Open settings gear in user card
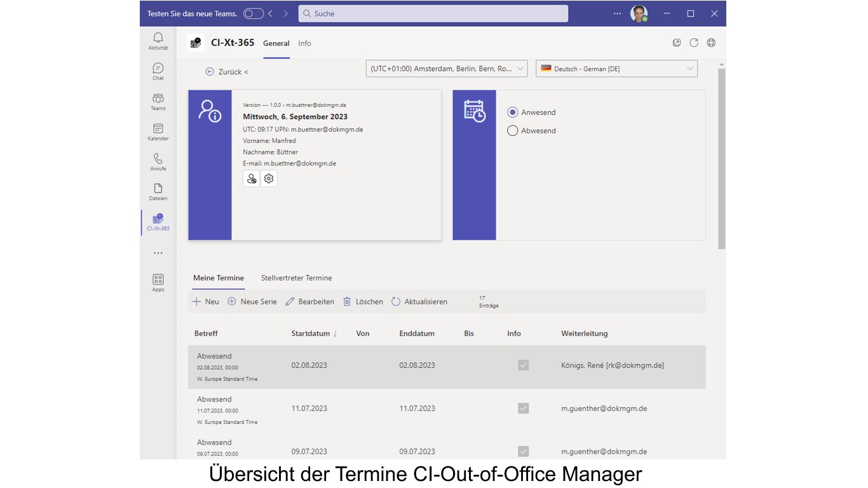868x488 pixels. tap(269, 179)
